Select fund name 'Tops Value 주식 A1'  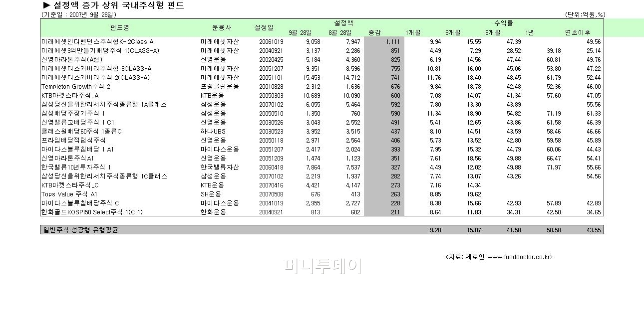tap(69, 194)
